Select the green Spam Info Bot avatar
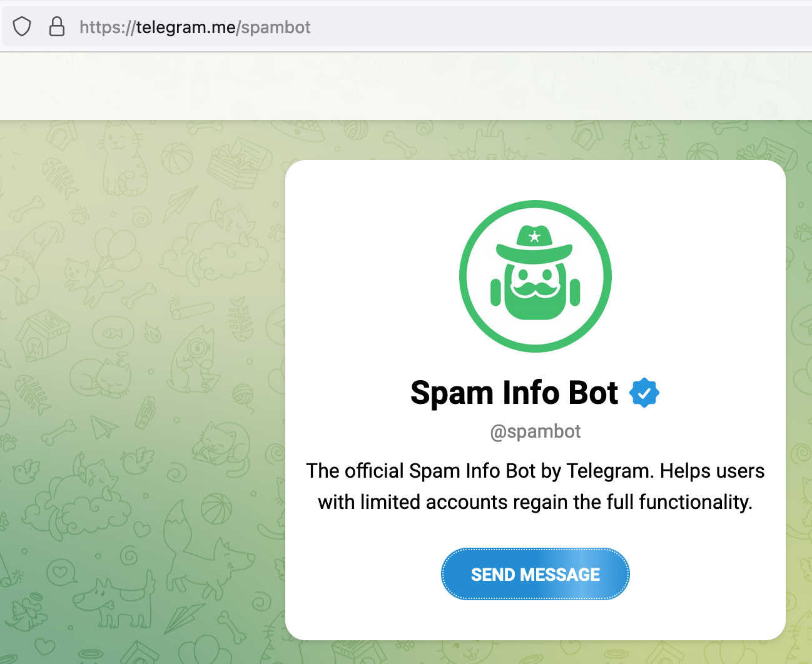This screenshot has height=664, width=812. (x=535, y=276)
